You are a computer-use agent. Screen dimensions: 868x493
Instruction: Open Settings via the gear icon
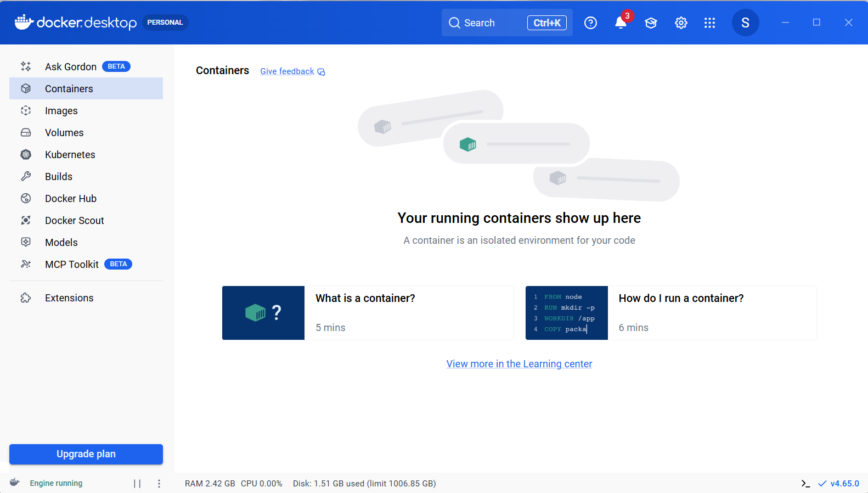pyautogui.click(x=681, y=23)
